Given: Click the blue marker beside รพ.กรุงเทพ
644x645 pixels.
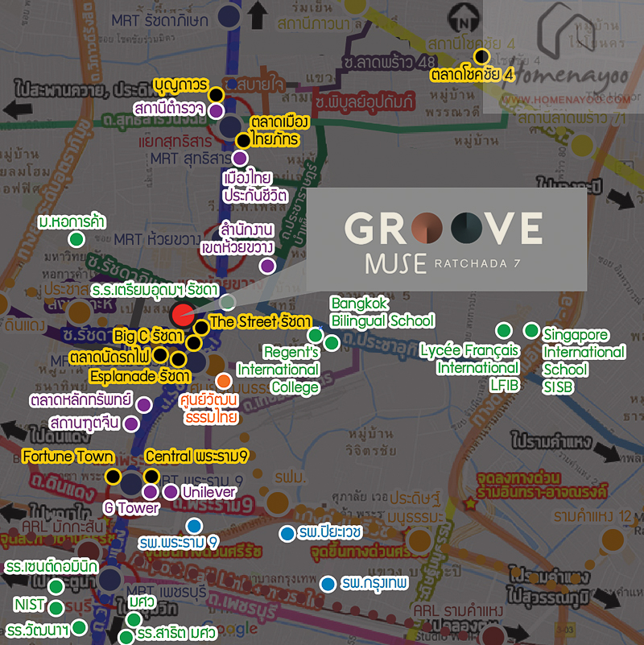Looking at the screenshot, I should coord(328,584).
